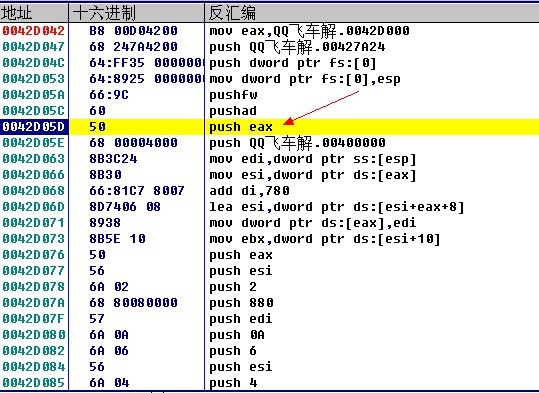
Task: Click hex bytes 8B3C24
Action: pos(113,159)
